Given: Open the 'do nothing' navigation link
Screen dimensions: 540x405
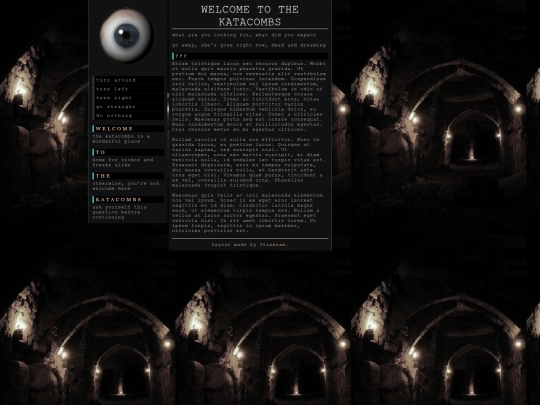Looking at the screenshot, I should click(x=128, y=115).
